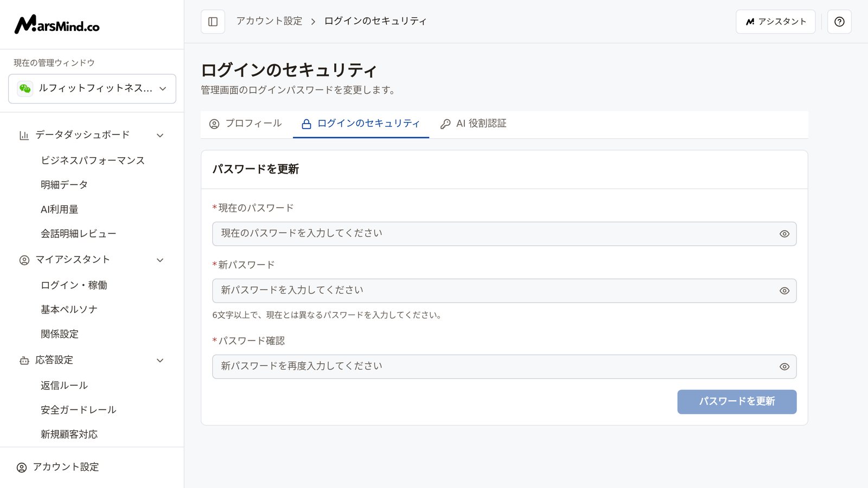Focus the パスワード確認 input field
The image size is (868, 488).
click(x=505, y=367)
